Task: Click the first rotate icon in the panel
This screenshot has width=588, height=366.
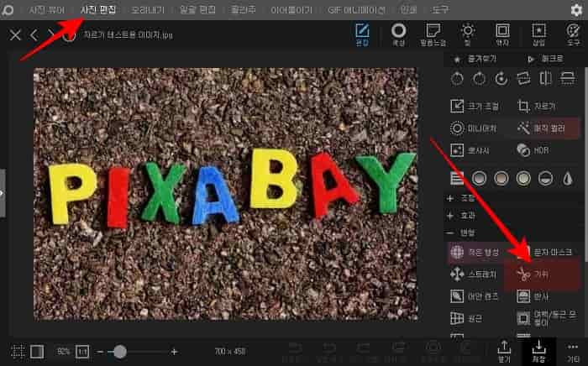Action: click(457, 79)
